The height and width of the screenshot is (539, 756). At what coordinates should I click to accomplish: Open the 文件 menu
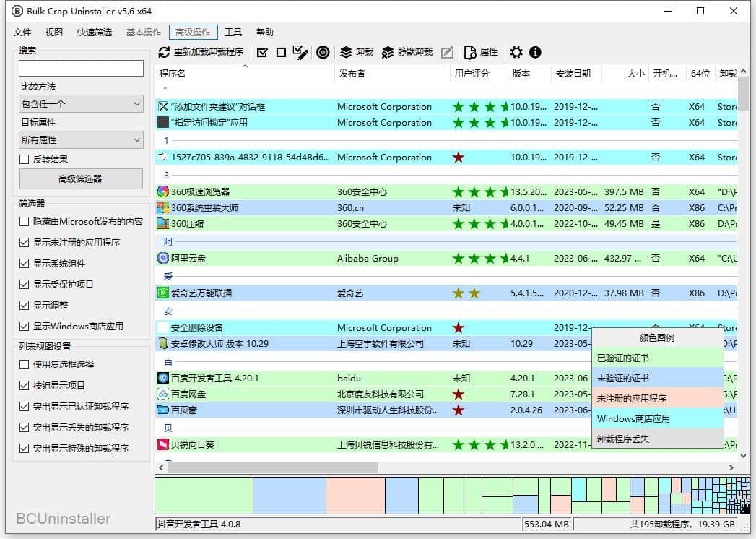point(22,32)
